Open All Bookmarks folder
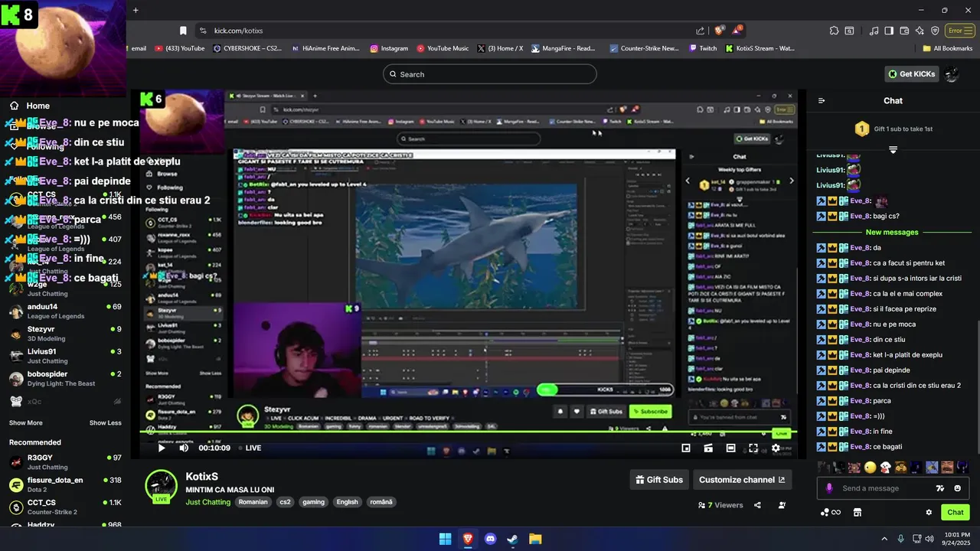980x551 pixels. (x=947, y=48)
